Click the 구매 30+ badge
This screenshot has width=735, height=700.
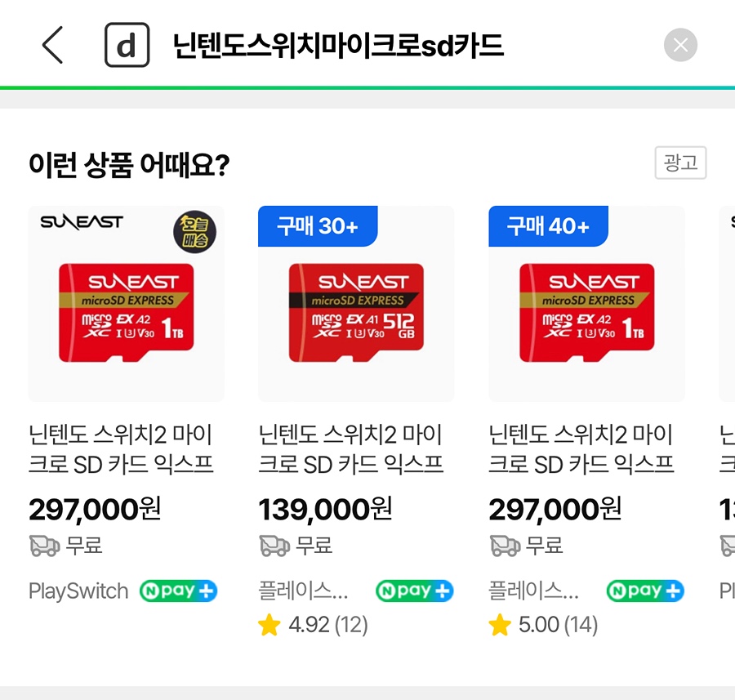click(x=318, y=226)
